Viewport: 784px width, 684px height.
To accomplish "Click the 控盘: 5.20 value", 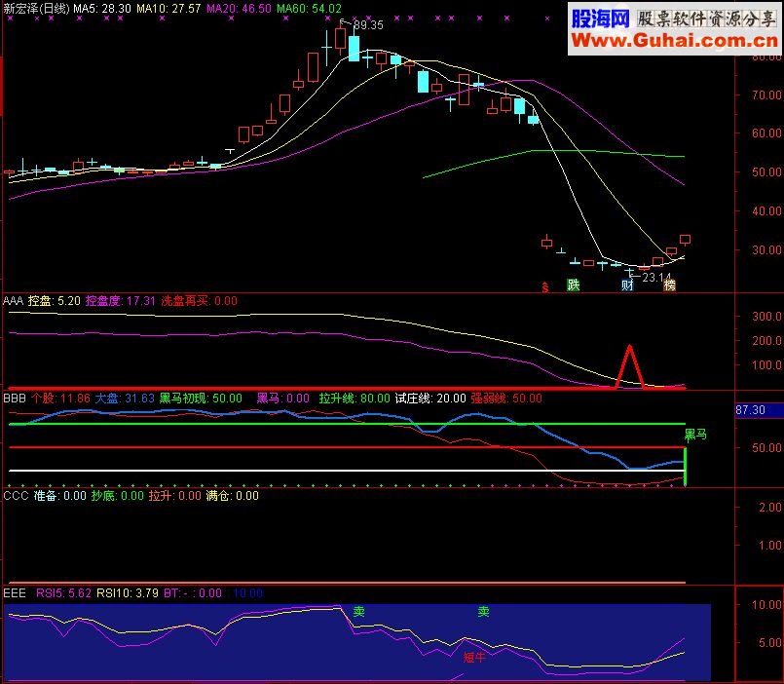I will coord(54,301).
